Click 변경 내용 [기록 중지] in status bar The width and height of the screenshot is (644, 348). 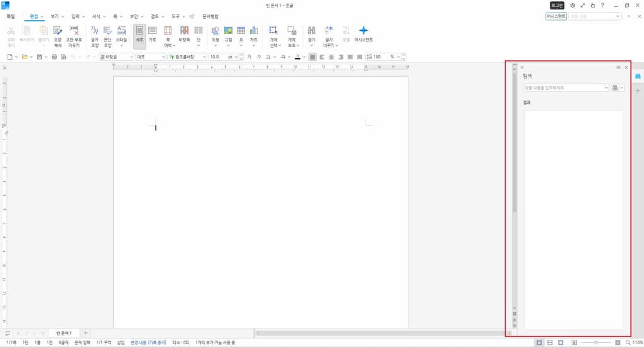(x=148, y=343)
